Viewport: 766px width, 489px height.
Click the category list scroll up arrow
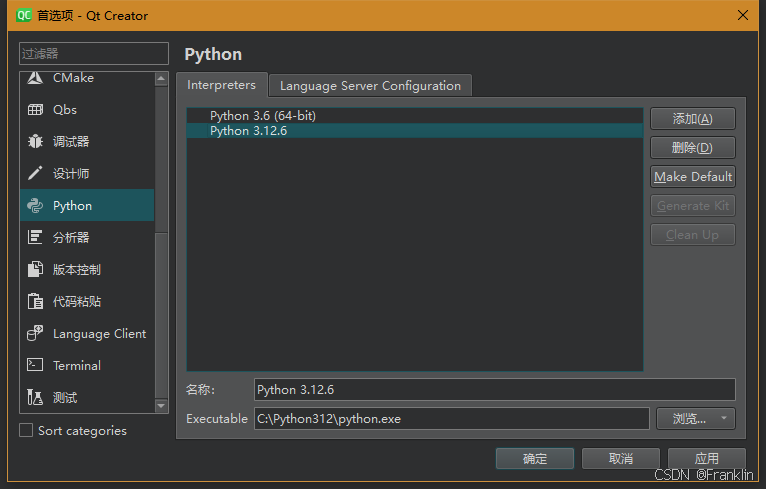(x=161, y=79)
